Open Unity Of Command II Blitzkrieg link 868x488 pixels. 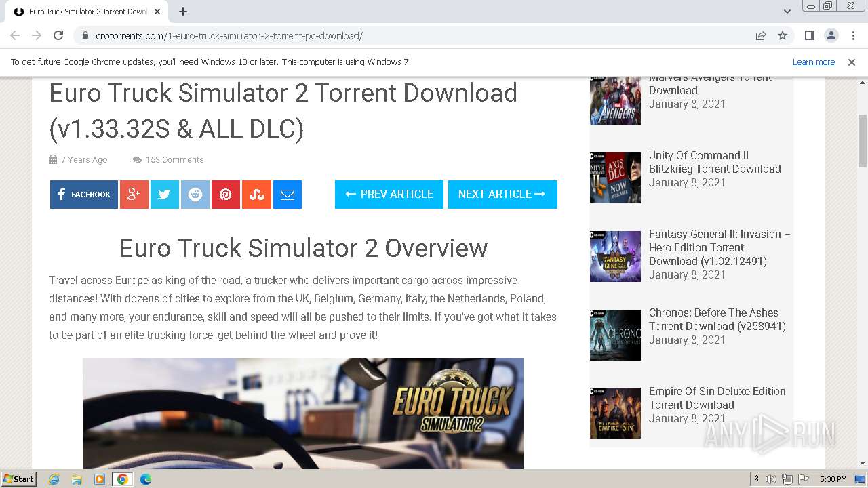[x=715, y=162]
